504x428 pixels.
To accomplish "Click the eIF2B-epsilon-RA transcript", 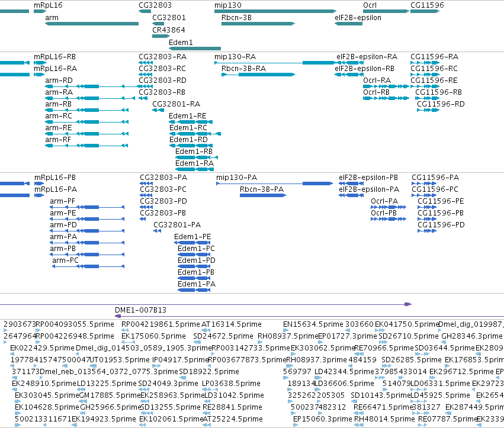I will (350, 63).
